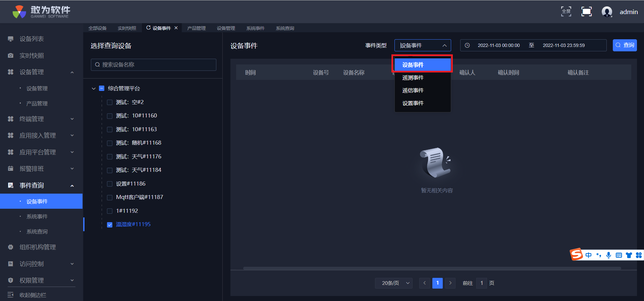This screenshot has width=644, height=301.
Task: Click the 报警排班 calendar icon
Action: coord(11,168)
